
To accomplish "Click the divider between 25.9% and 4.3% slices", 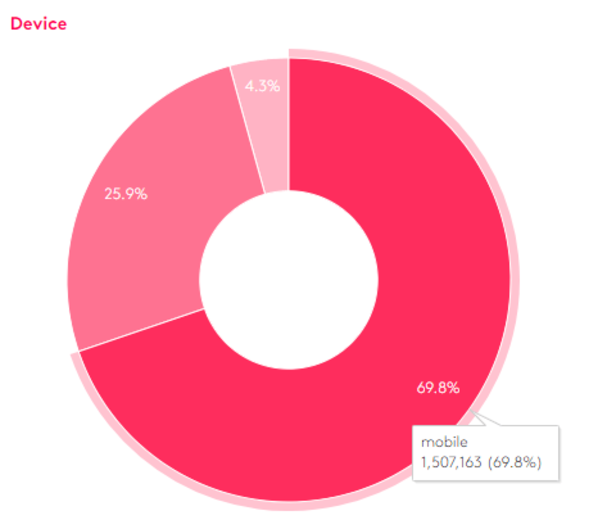I will (x=248, y=130).
